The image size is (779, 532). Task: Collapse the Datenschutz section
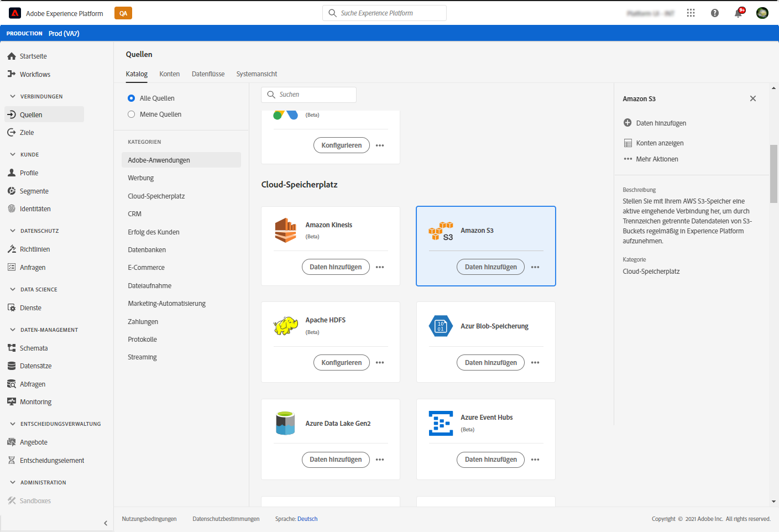click(x=13, y=231)
